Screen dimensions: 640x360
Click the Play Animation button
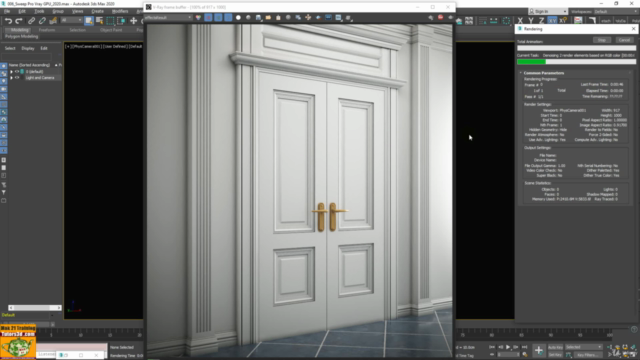pyautogui.click(x=508, y=347)
